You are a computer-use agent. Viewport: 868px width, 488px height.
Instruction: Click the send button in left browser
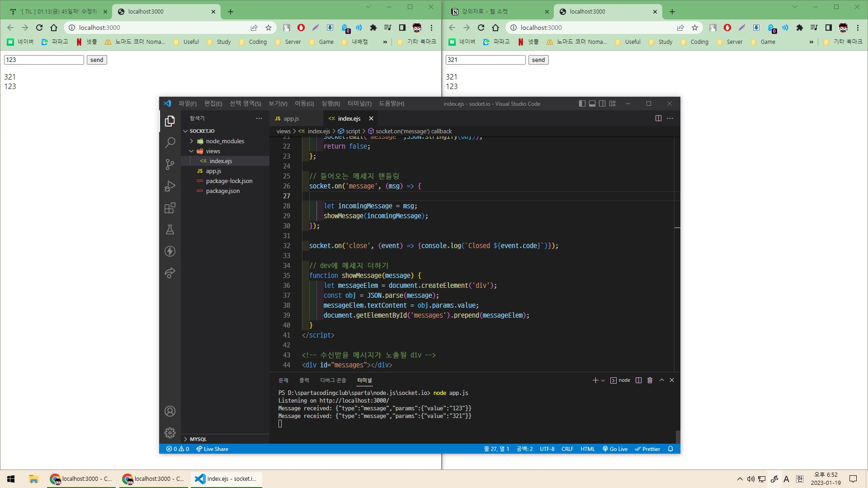tap(97, 60)
